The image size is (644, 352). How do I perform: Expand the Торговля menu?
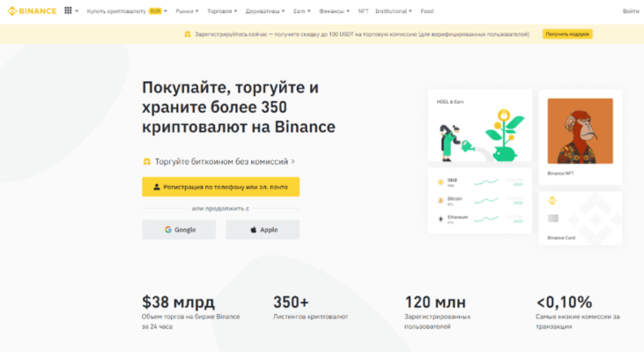[222, 11]
